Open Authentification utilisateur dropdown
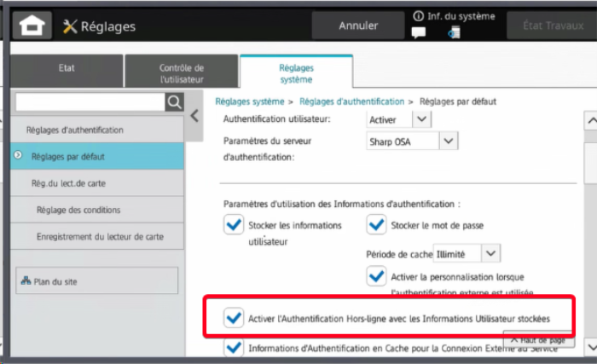The height and width of the screenshot is (364, 597). (x=422, y=119)
